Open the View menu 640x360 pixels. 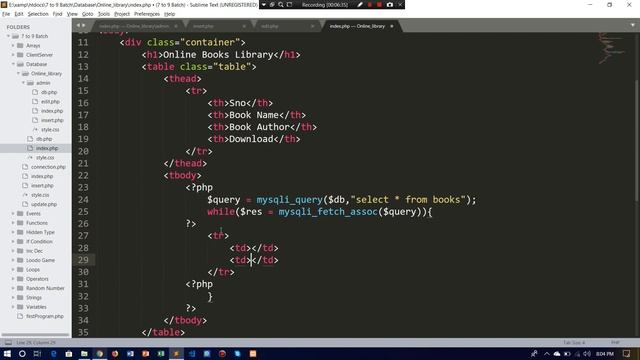[72, 14]
